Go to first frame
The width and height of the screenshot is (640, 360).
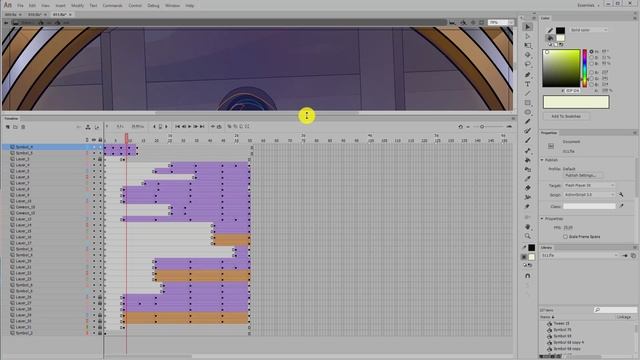177,127
